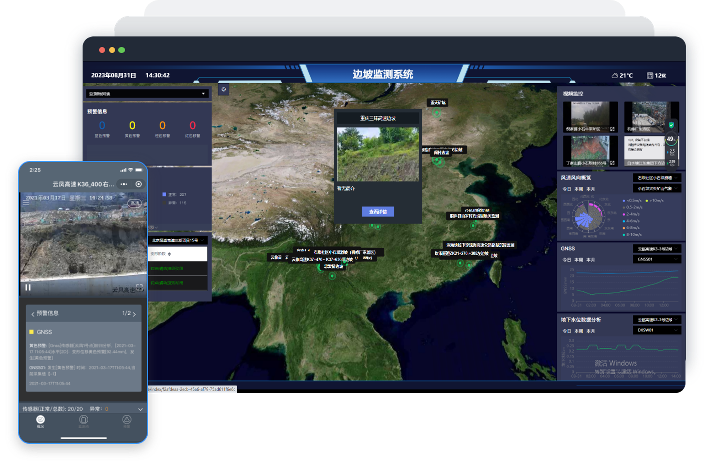Viewport: 710px width, 466px height.
Task: Click the blue details button in the map popup
Action: [x=378, y=211]
